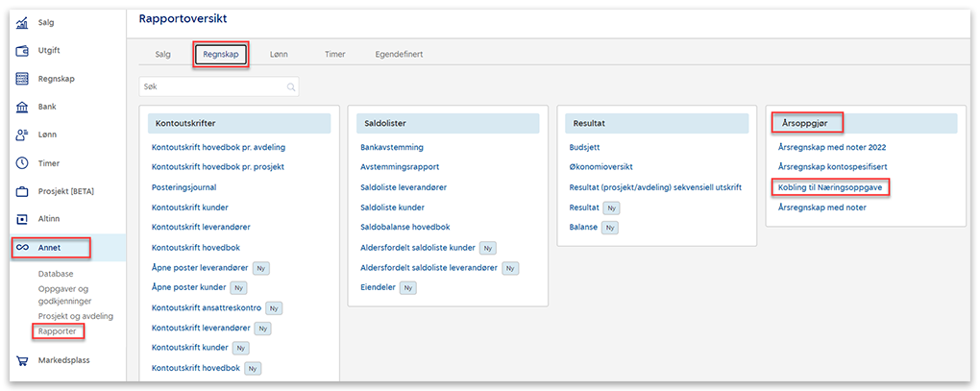Click the Bank building icon

pos(22,107)
